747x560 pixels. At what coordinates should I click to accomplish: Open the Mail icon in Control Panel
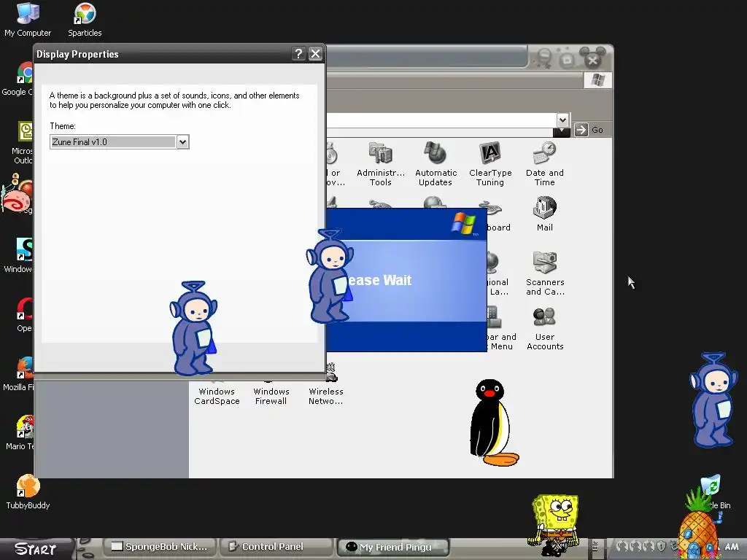pos(544,214)
